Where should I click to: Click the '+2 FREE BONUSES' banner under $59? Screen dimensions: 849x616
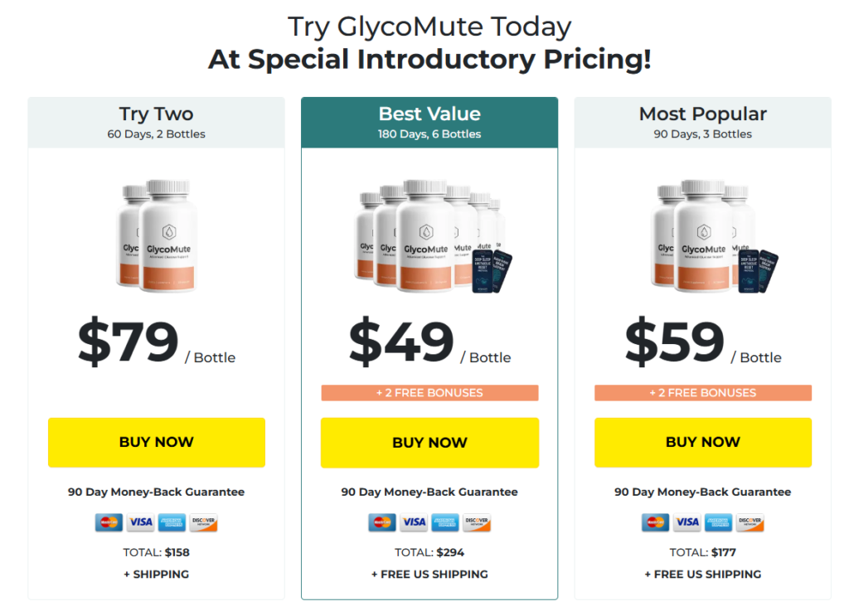(702, 392)
